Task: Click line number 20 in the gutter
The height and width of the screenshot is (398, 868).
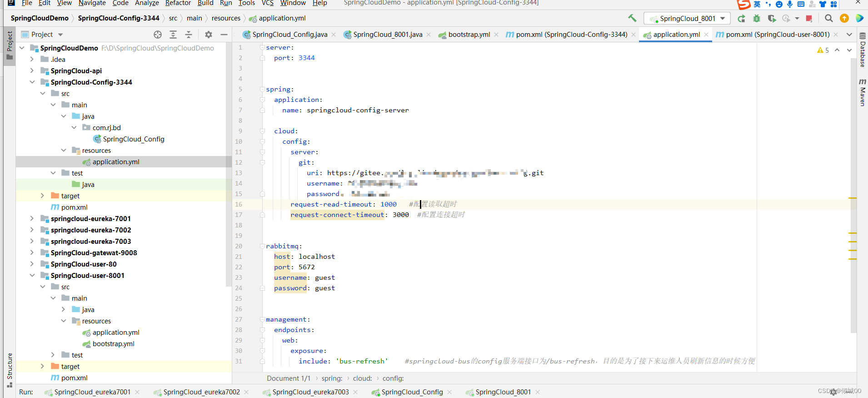Action: (x=239, y=246)
